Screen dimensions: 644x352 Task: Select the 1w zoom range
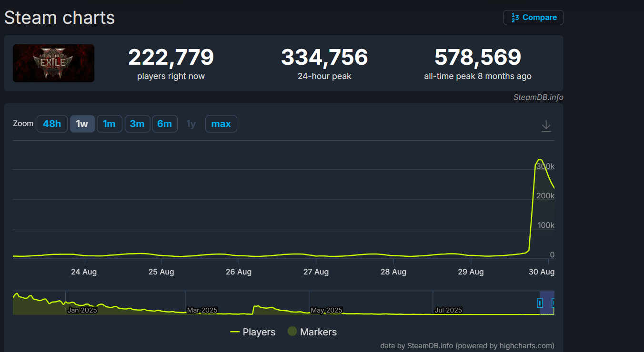tap(82, 124)
